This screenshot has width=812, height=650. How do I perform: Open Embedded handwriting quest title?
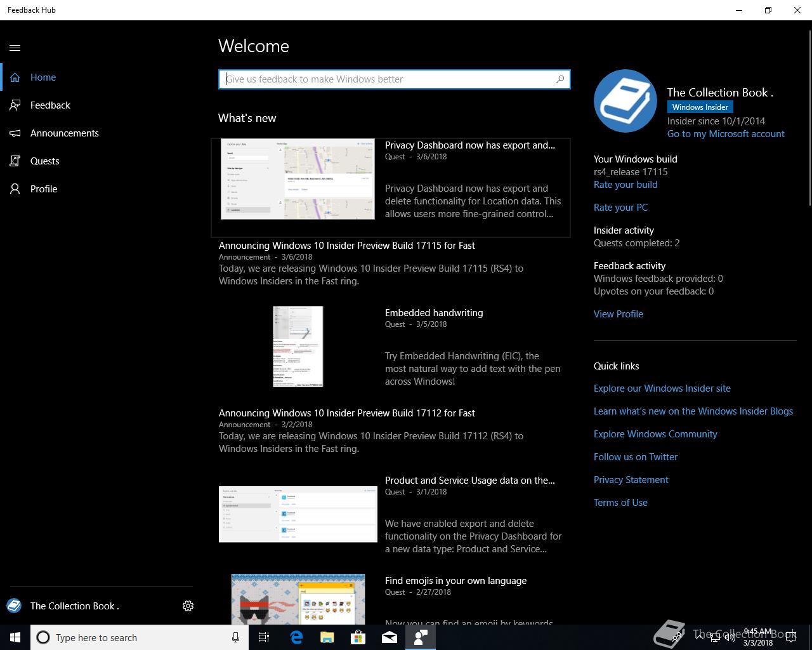pos(434,313)
